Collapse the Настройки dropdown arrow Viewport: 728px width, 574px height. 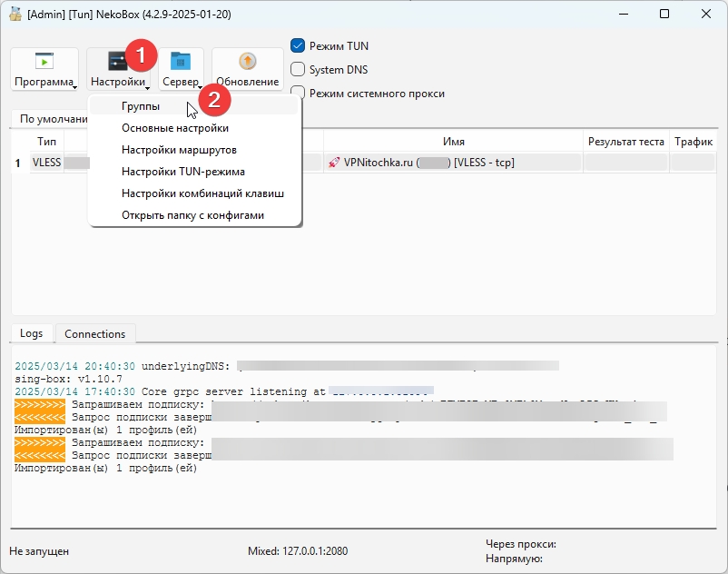149,86
